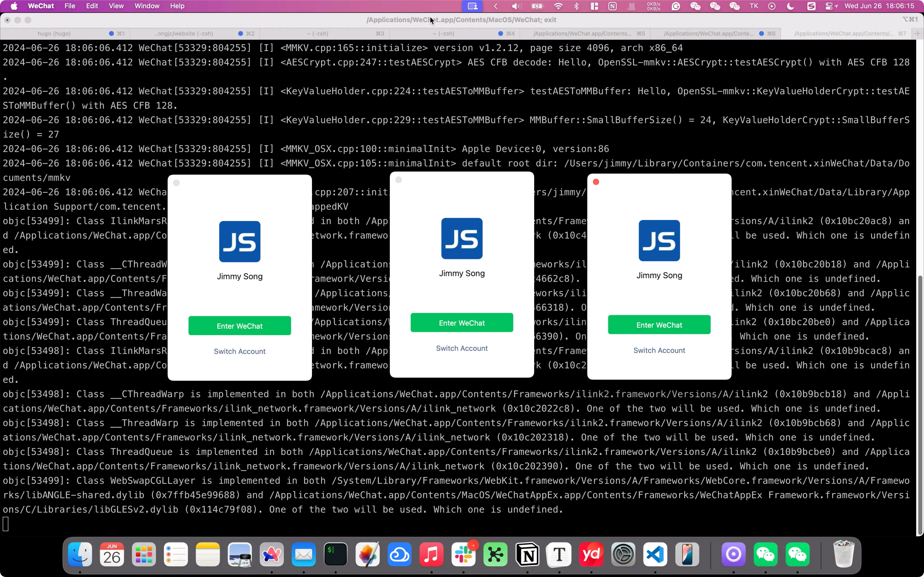Open the Wi-Fi menu
This screenshot has width=924, height=577.
pos(558,6)
